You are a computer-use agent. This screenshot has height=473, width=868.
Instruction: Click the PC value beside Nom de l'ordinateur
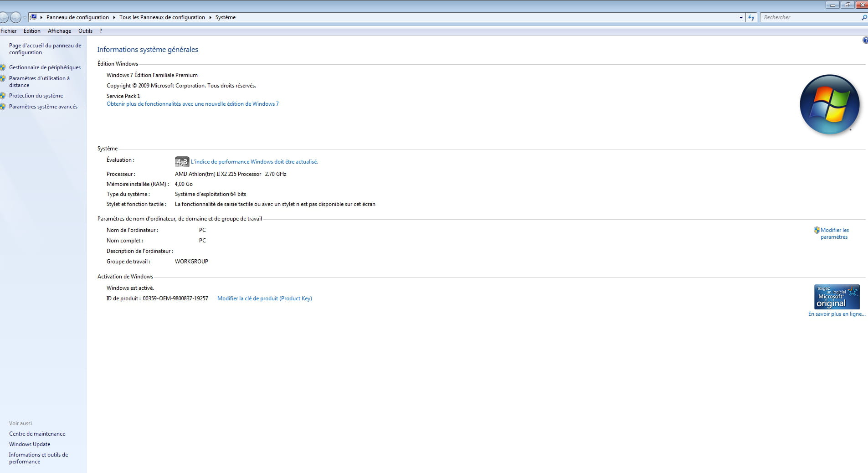coord(202,230)
